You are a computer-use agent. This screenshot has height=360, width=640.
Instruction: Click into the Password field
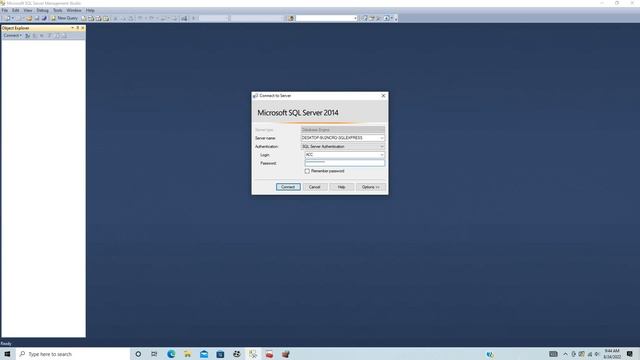pyautogui.click(x=344, y=163)
